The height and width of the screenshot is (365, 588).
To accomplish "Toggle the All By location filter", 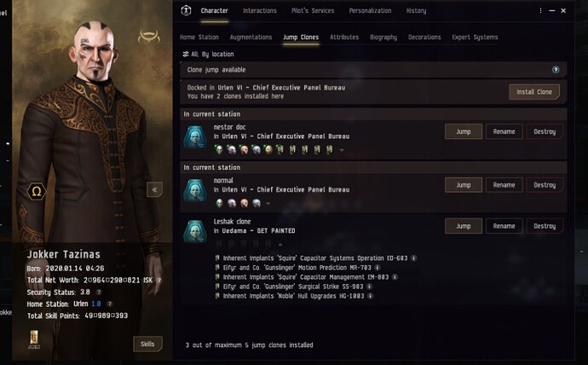I will [x=208, y=54].
